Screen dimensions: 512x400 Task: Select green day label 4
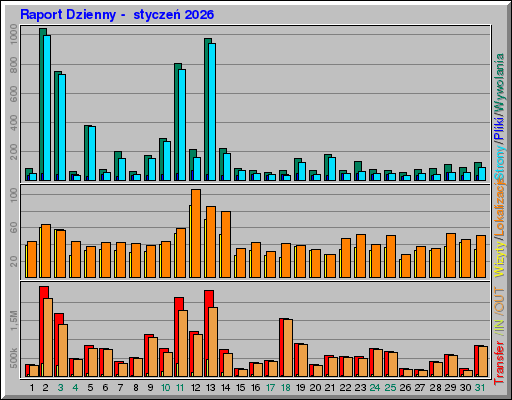pos(75,388)
